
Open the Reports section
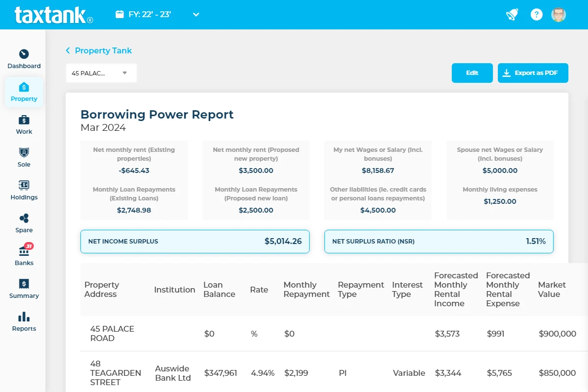pyautogui.click(x=24, y=321)
